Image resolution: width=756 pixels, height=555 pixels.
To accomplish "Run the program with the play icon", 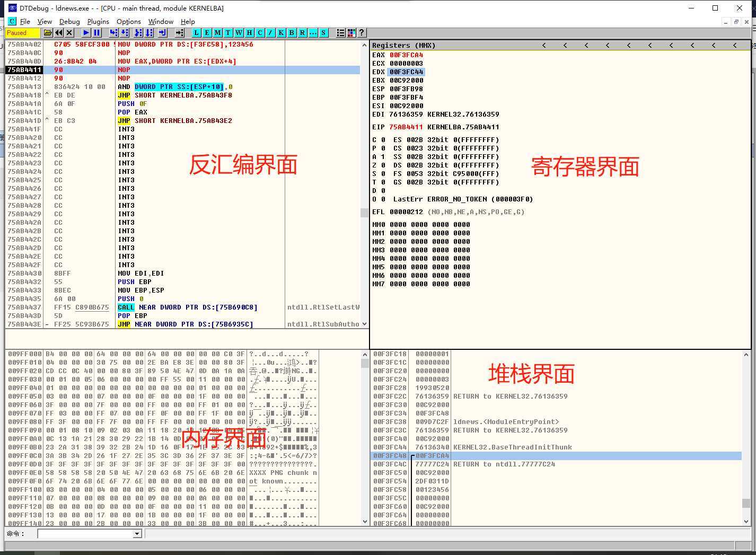I will (x=86, y=33).
